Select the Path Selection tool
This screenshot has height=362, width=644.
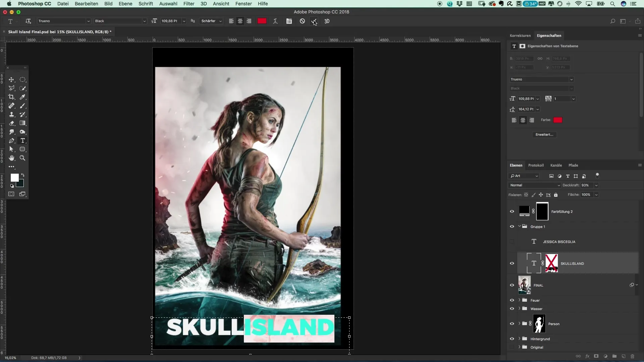[11, 149]
